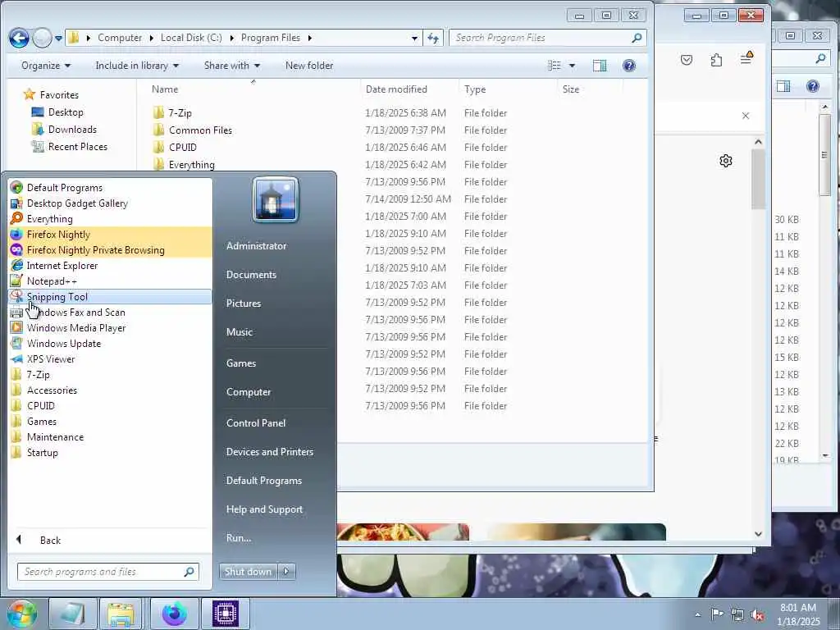Open Control Panel
The image size is (840, 630).
click(256, 423)
